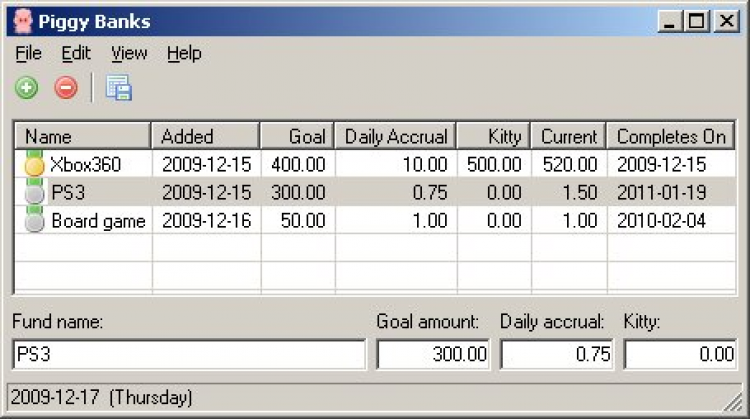Click the green add fund icon
750x419 pixels.
pyautogui.click(x=27, y=88)
